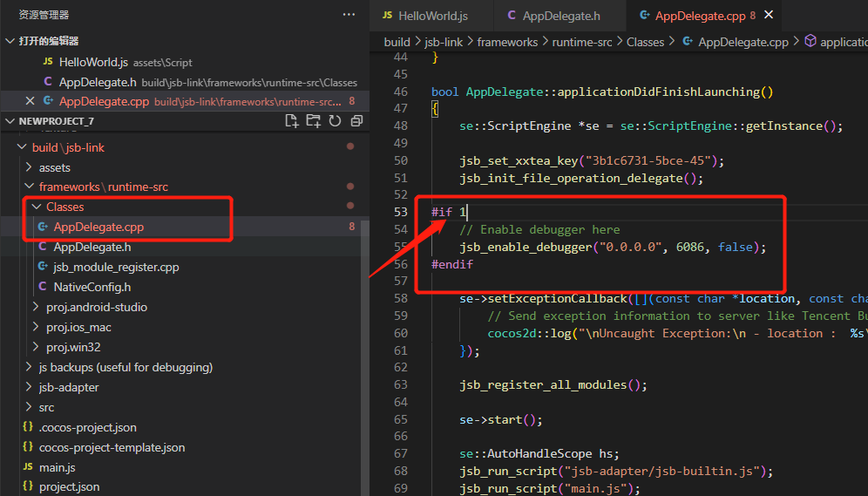Collapse the open editors section (打开的编辑器)
The image size is (868, 496).
[10, 41]
